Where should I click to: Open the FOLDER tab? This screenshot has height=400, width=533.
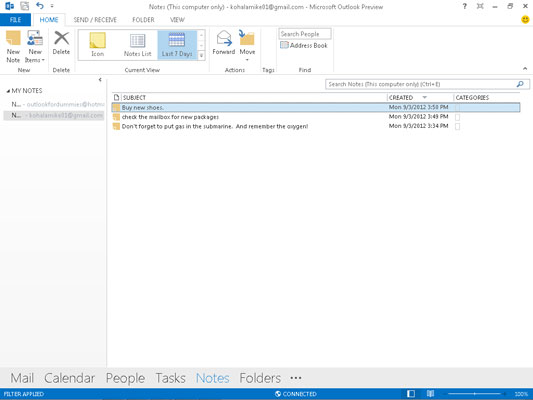[143, 20]
